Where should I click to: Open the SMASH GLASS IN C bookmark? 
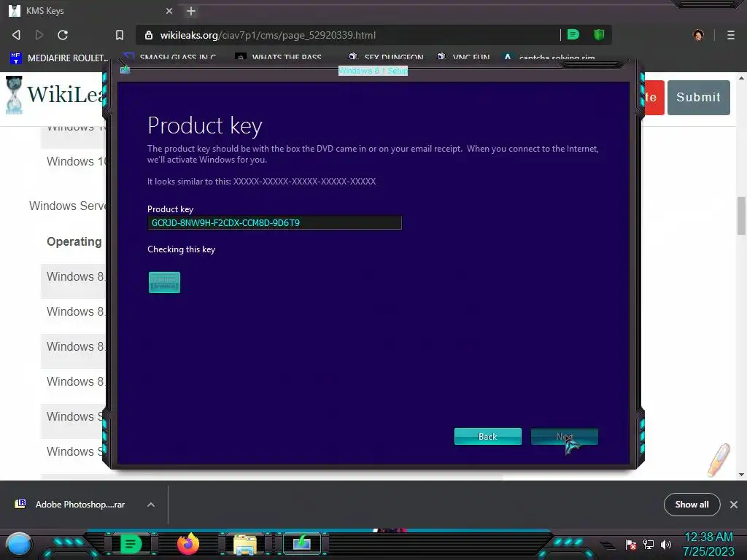pyautogui.click(x=169, y=58)
